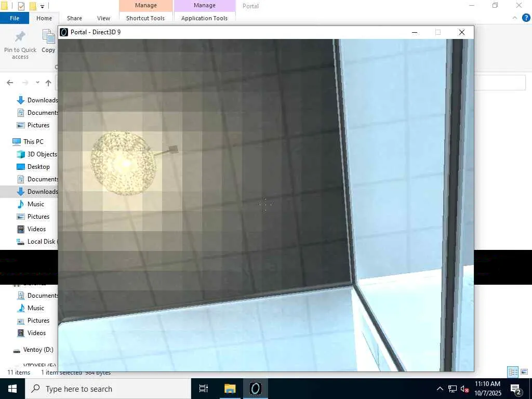Open Music under This PC
532x399 pixels.
(x=31, y=204)
